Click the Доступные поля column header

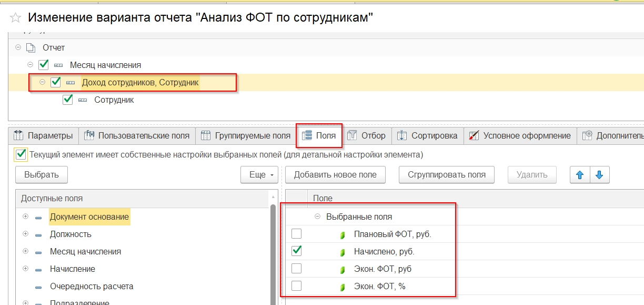pyautogui.click(x=143, y=199)
